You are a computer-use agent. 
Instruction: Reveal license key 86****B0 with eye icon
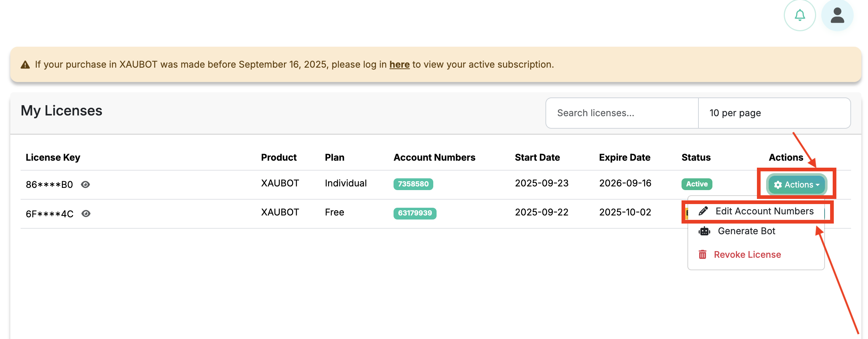tap(85, 185)
